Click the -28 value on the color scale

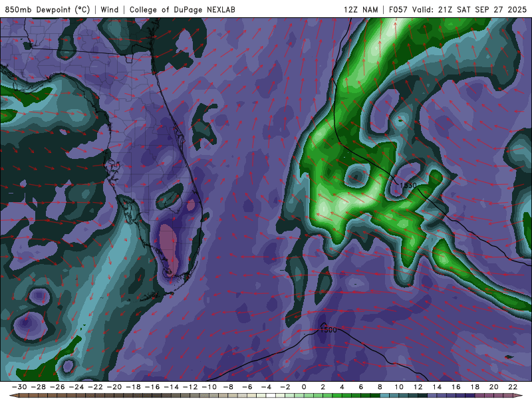click(39, 387)
